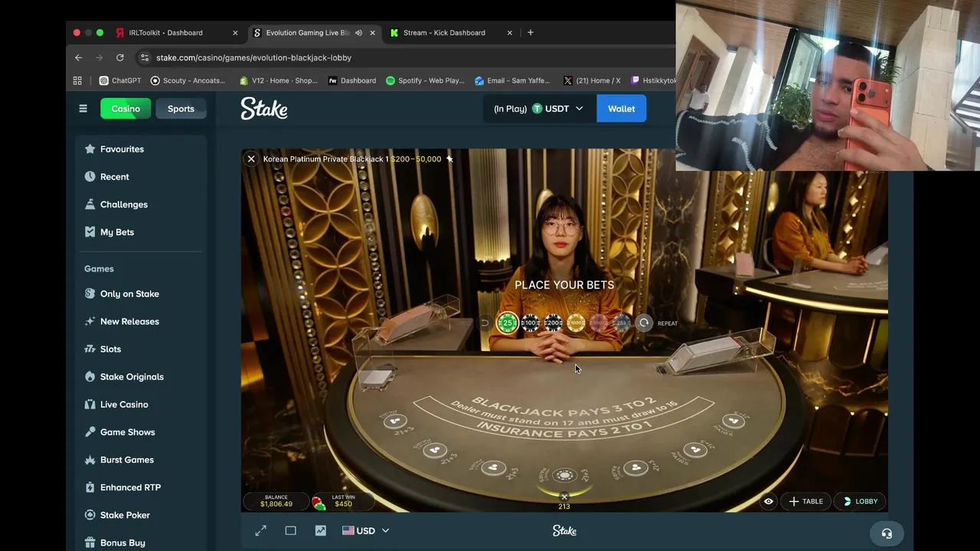This screenshot has height=551, width=980.
Task: Close the IRLToolkit Dashboard tab
Action: 235,33
